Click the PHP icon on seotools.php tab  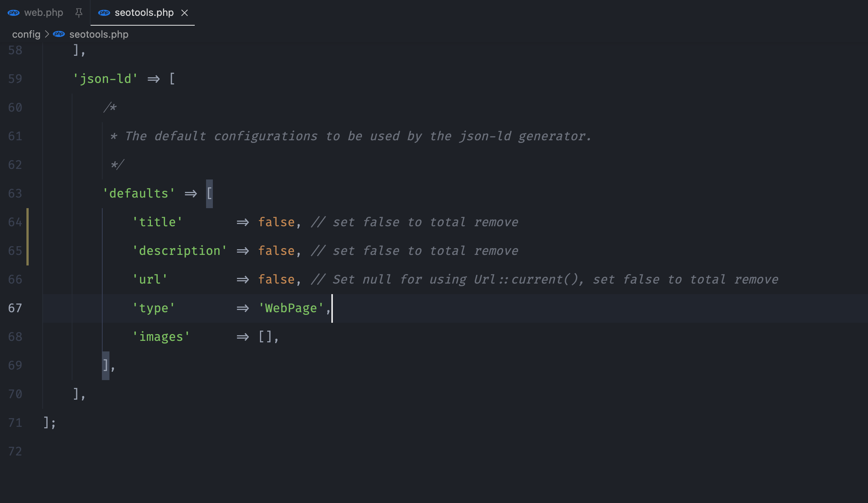[x=104, y=12]
